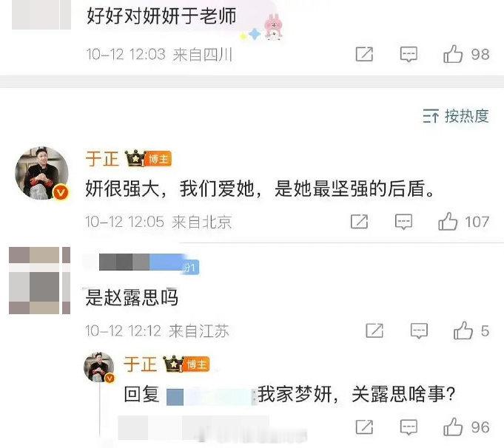Share the 好好对妍妍于老师 comment

365,54
